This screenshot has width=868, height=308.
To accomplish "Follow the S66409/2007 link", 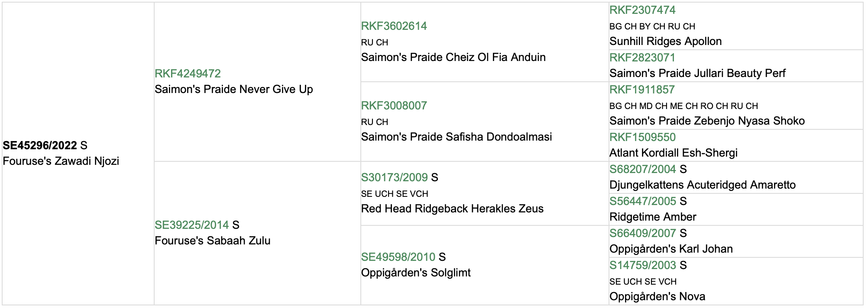I will (643, 233).
